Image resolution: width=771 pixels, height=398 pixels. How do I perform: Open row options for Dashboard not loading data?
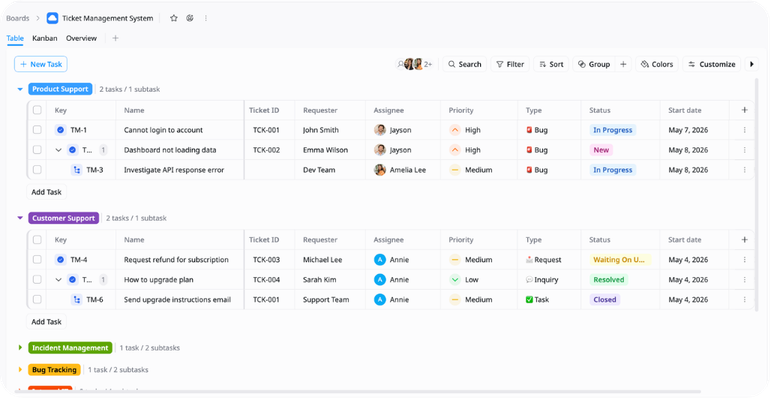744,150
